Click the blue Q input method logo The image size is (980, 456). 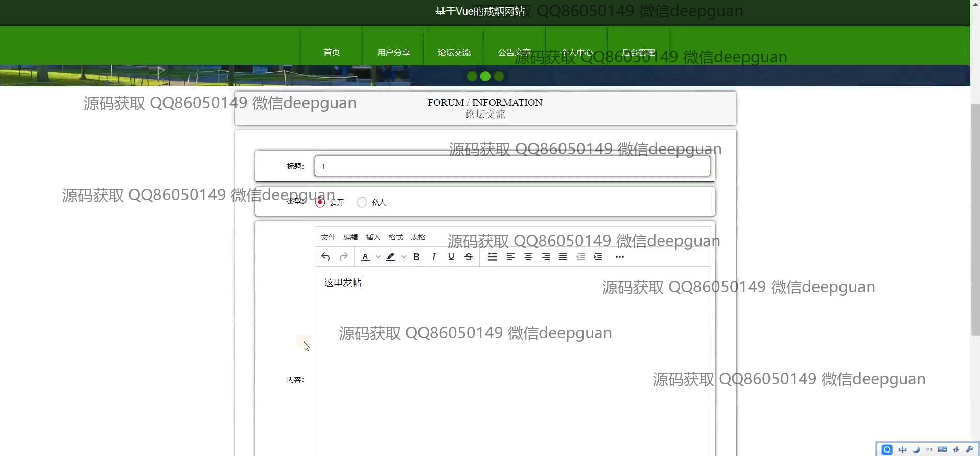coord(887,450)
